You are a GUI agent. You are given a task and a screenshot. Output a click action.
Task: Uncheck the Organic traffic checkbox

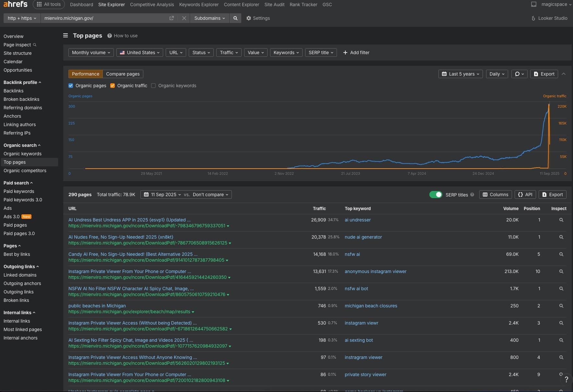pos(113,86)
